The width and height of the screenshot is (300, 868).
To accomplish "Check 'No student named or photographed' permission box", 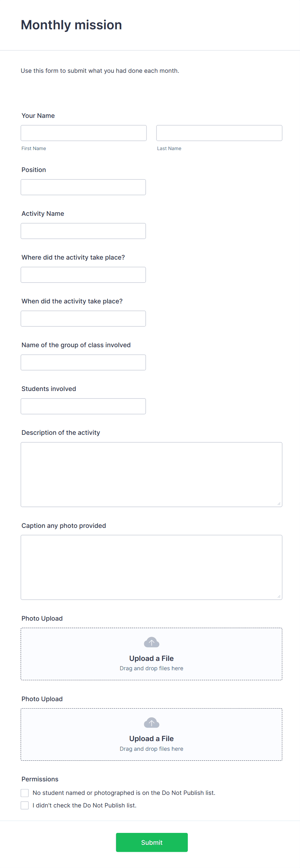I will 24,793.
